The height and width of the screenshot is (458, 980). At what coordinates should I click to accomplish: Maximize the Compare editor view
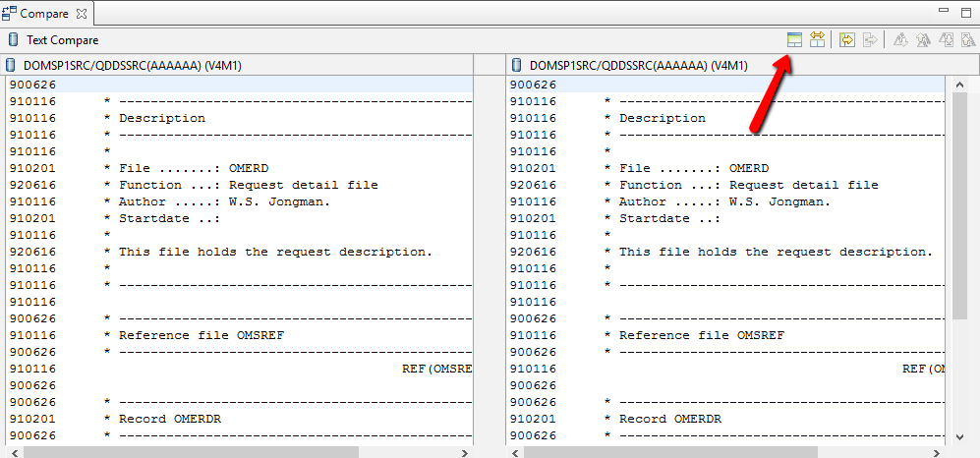966,12
